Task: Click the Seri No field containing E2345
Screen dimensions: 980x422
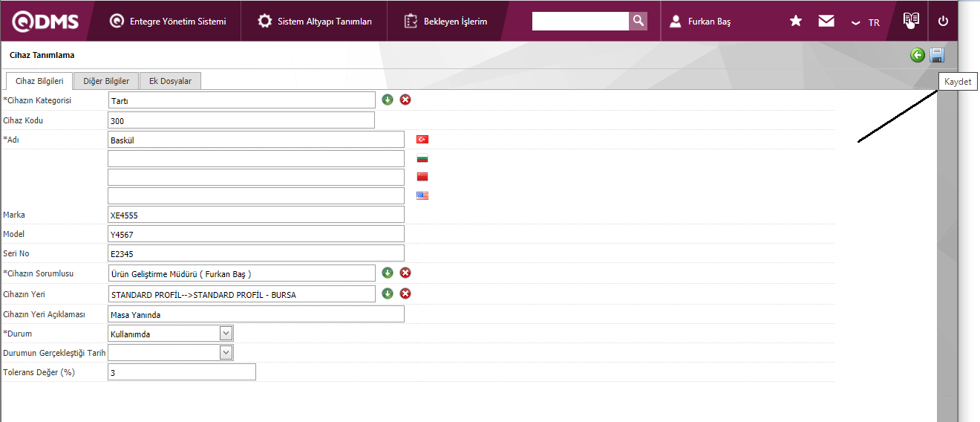Action: (256, 253)
